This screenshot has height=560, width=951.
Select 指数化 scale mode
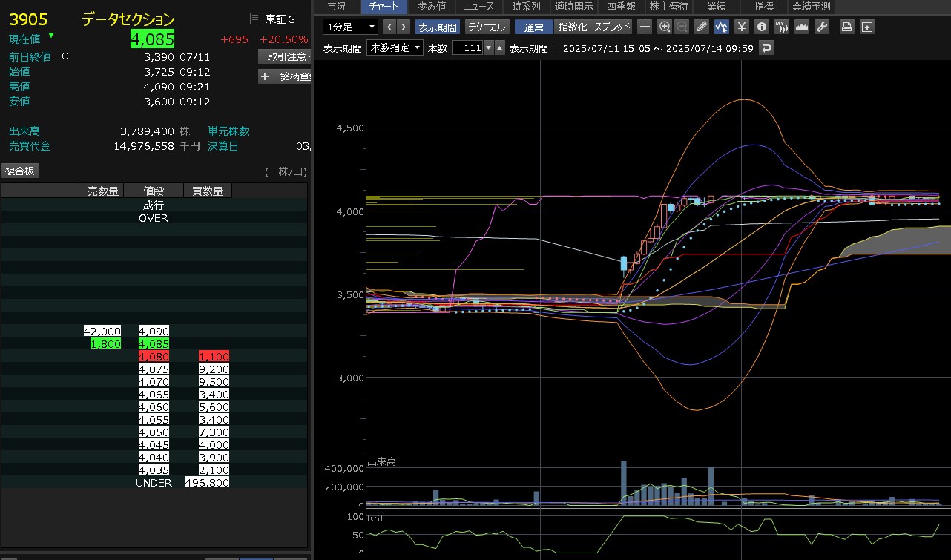572,27
